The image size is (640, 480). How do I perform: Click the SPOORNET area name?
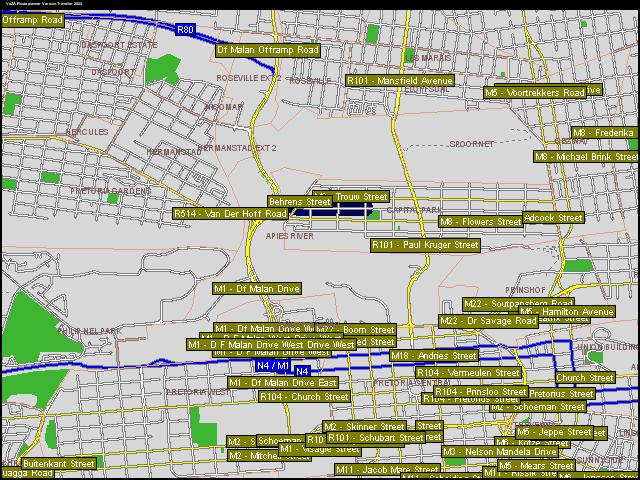(471, 144)
